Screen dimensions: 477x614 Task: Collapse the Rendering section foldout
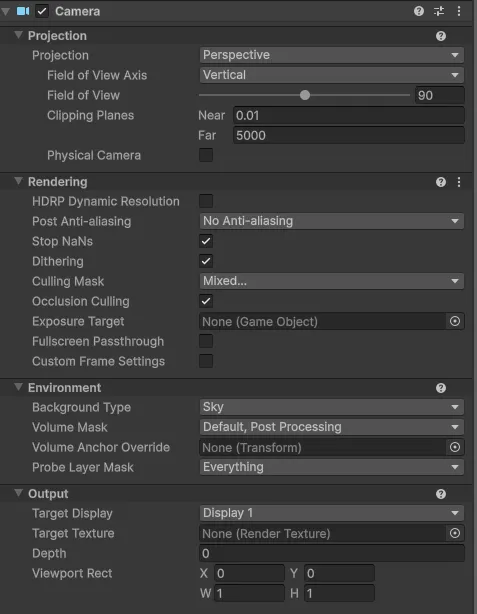pos(18,181)
